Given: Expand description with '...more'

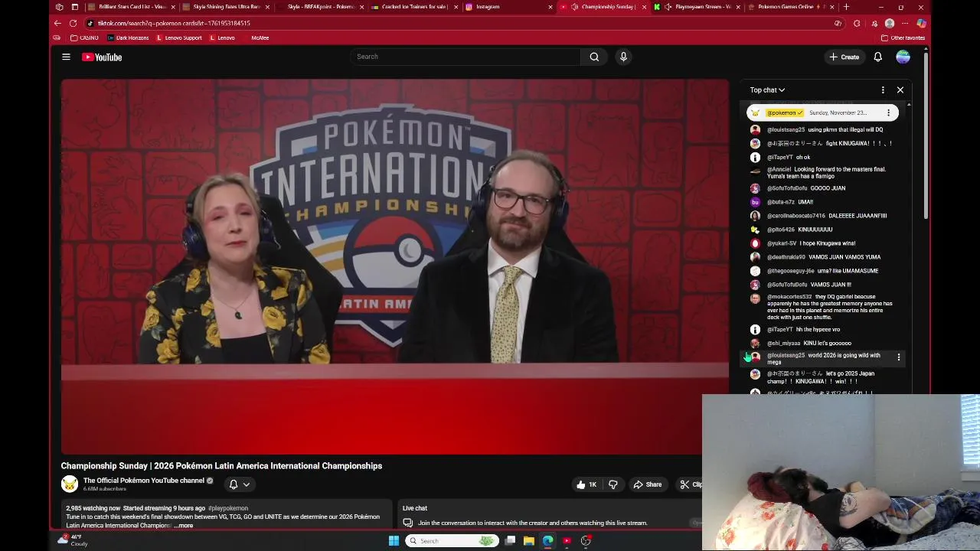Looking at the screenshot, I should (x=185, y=526).
